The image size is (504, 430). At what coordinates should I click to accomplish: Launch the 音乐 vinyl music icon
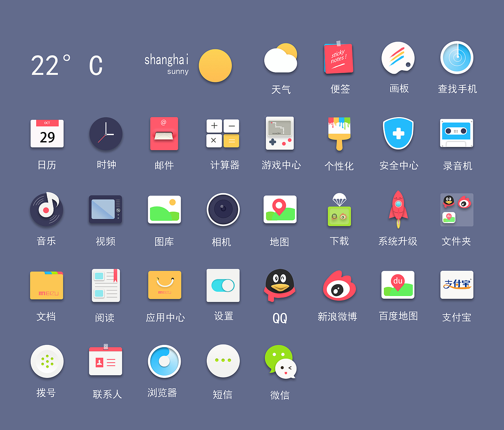pyautogui.click(x=46, y=209)
